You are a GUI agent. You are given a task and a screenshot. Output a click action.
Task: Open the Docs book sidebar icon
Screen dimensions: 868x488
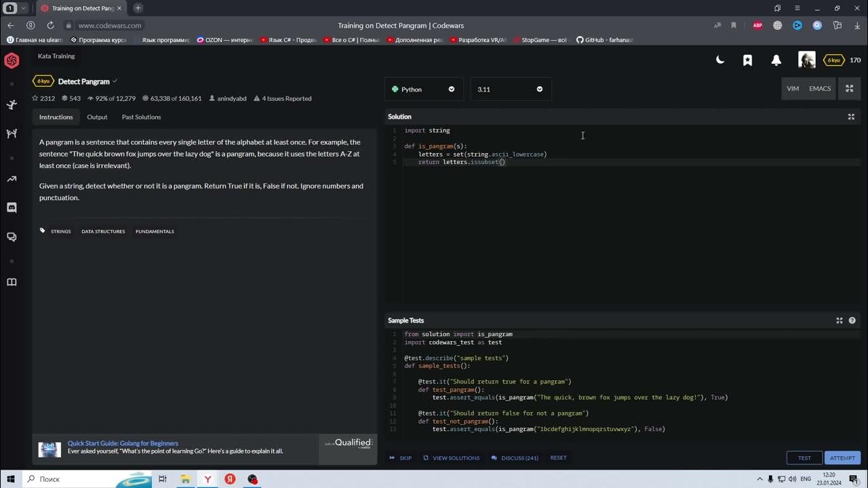[x=12, y=282]
